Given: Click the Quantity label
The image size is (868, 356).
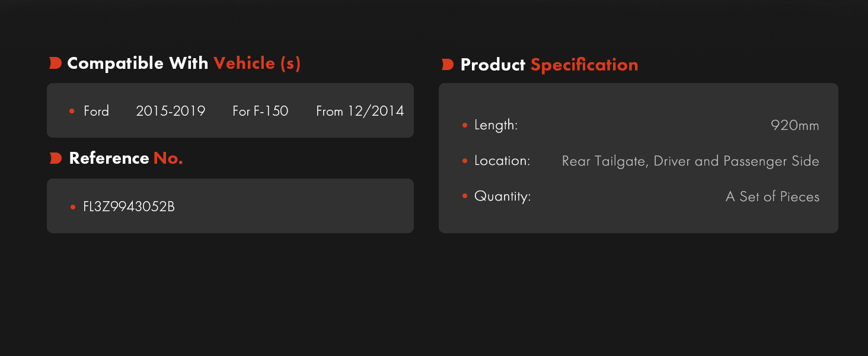Looking at the screenshot, I should [x=503, y=197].
